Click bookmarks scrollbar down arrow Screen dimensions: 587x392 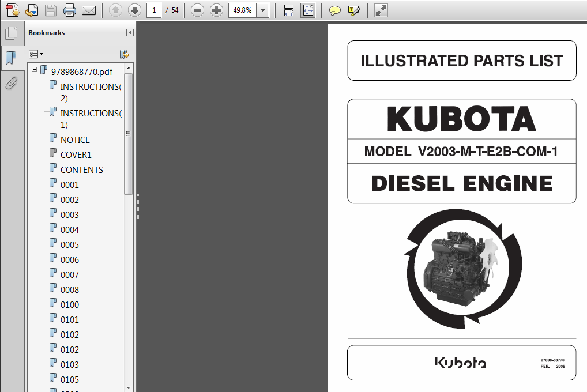129,388
